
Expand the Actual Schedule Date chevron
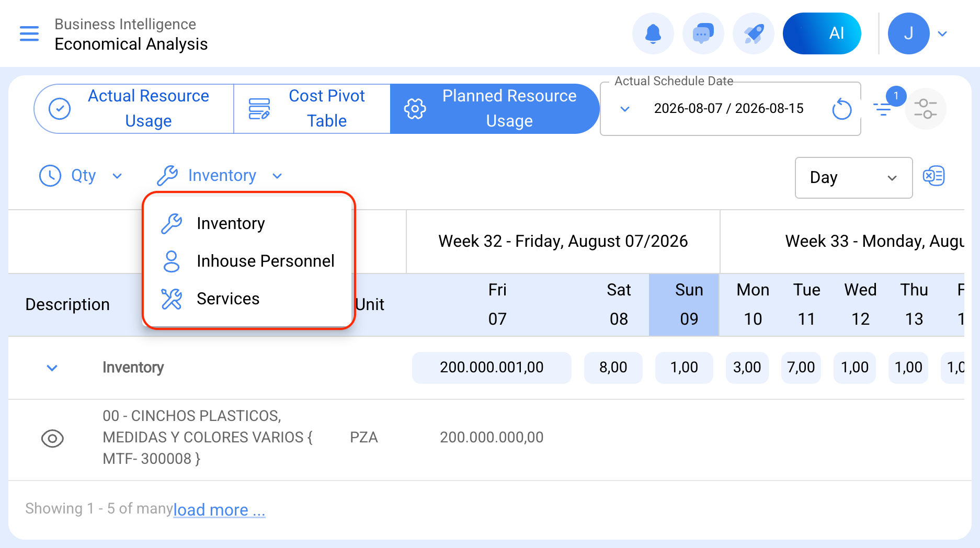click(x=625, y=109)
